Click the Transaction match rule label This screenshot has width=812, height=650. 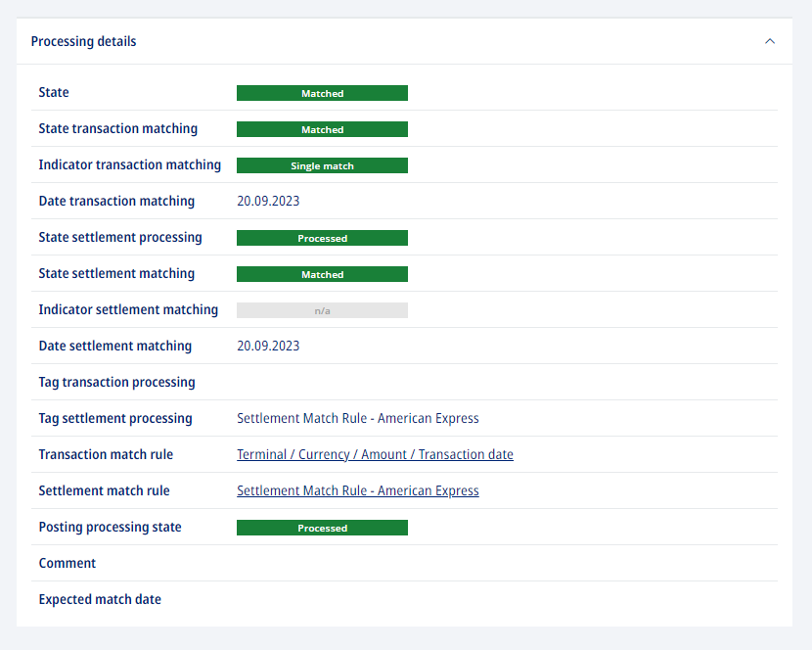(106, 454)
